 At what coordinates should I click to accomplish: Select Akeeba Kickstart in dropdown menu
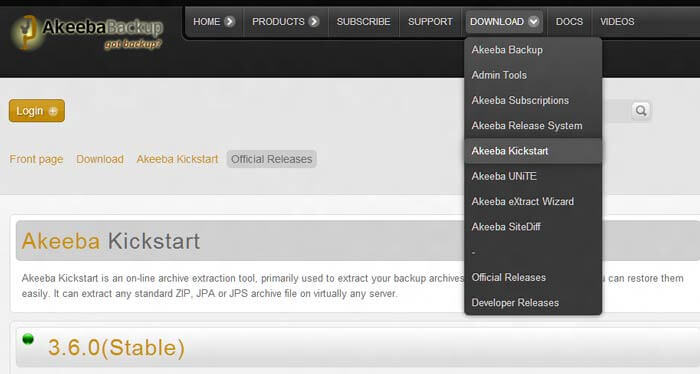tap(533, 151)
